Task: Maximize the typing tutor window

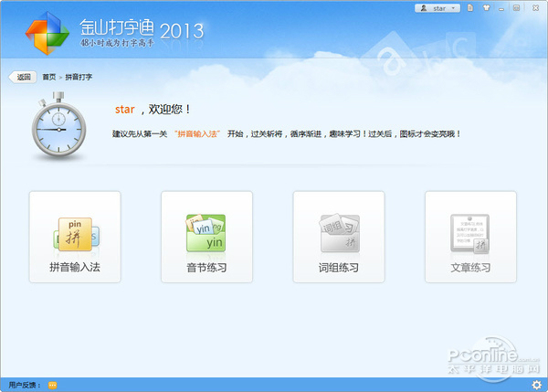Action: (x=517, y=7)
